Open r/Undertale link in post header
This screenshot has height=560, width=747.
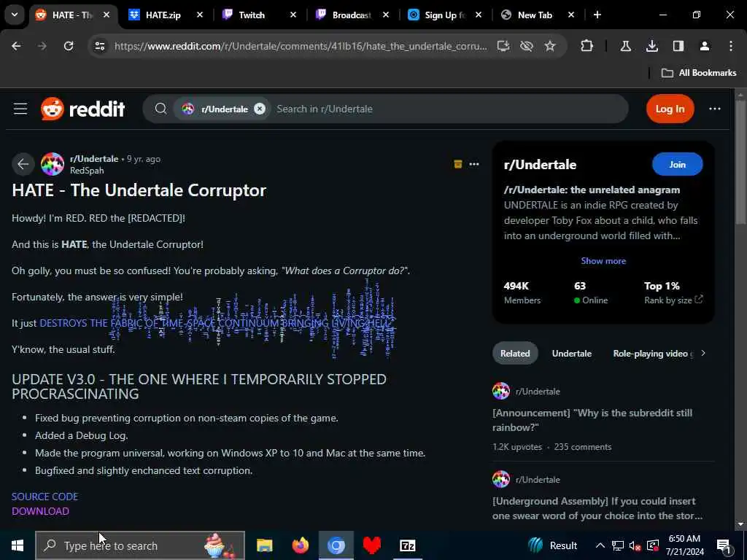(x=94, y=159)
